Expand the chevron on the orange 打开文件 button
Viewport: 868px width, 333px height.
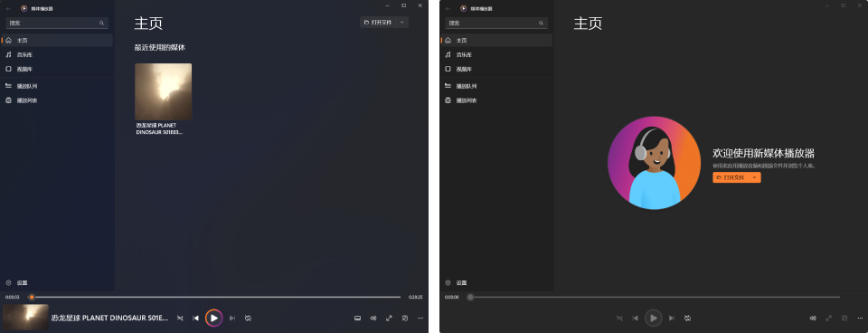click(754, 177)
